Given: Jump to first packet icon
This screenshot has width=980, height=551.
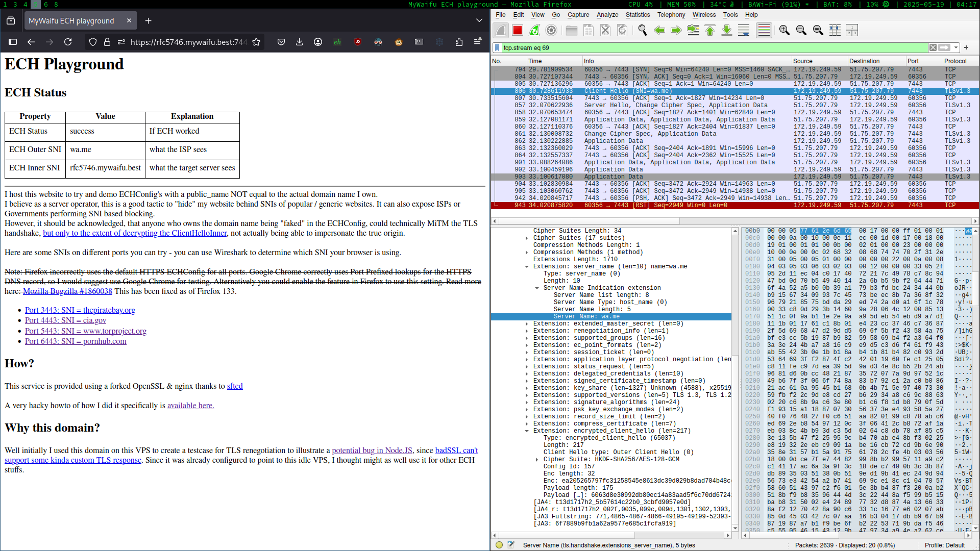Looking at the screenshot, I should (710, 31).
